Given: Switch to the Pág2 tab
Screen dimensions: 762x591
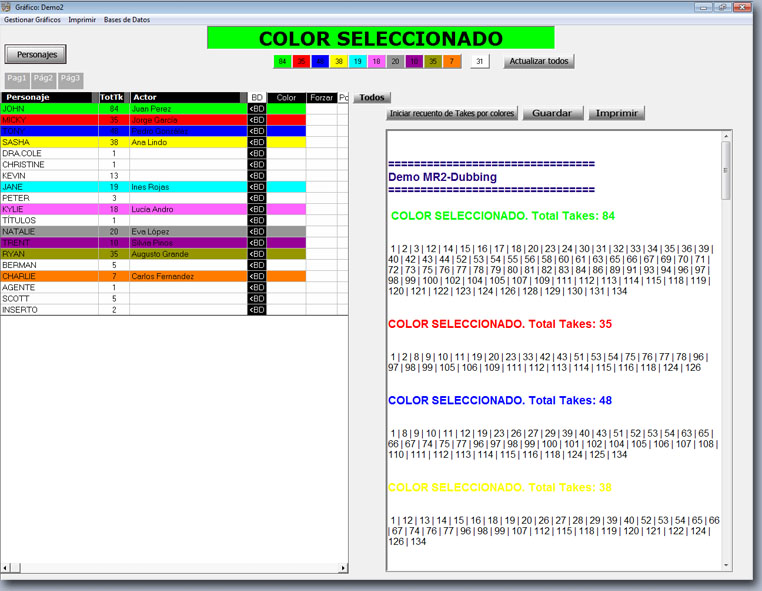Looking at the screenshot, I should [43, 80].
